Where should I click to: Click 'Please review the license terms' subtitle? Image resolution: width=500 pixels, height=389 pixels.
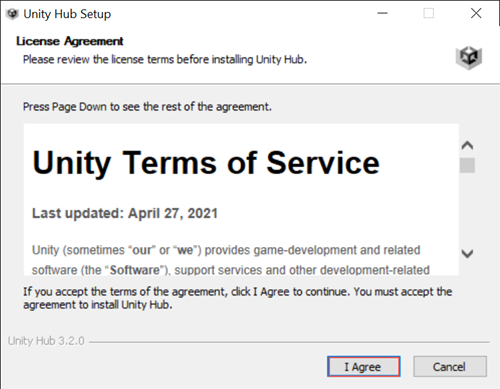165,60
